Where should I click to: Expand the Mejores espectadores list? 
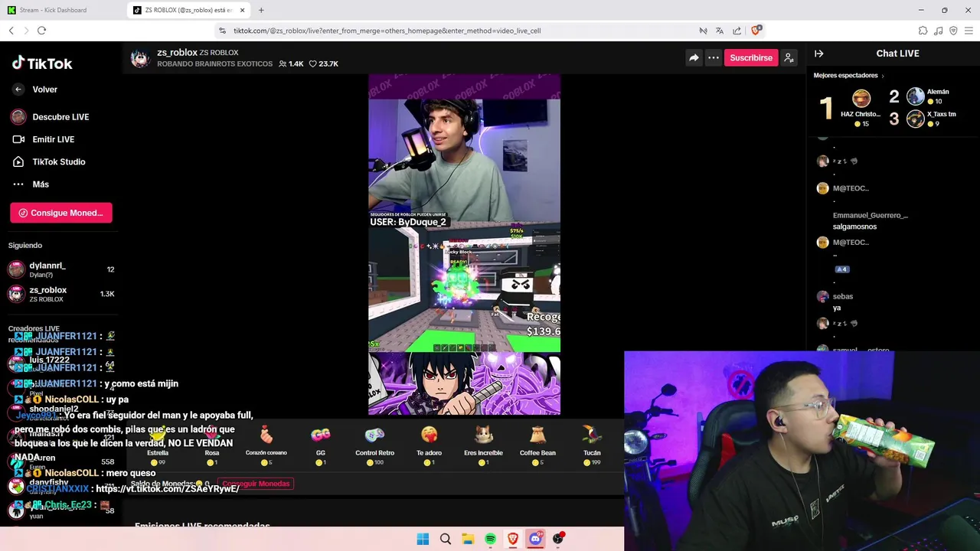pos(849,76)
